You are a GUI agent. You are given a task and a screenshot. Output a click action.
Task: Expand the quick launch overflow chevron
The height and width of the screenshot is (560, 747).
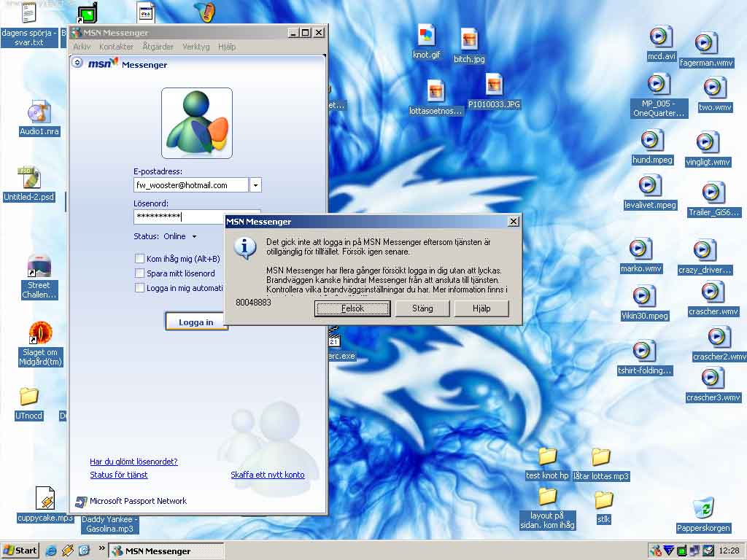point(101,548)
